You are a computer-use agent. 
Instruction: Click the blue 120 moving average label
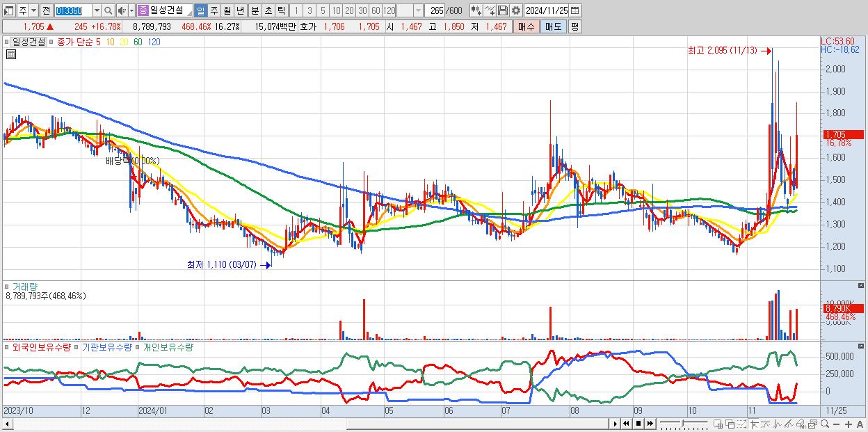[154, 42]
